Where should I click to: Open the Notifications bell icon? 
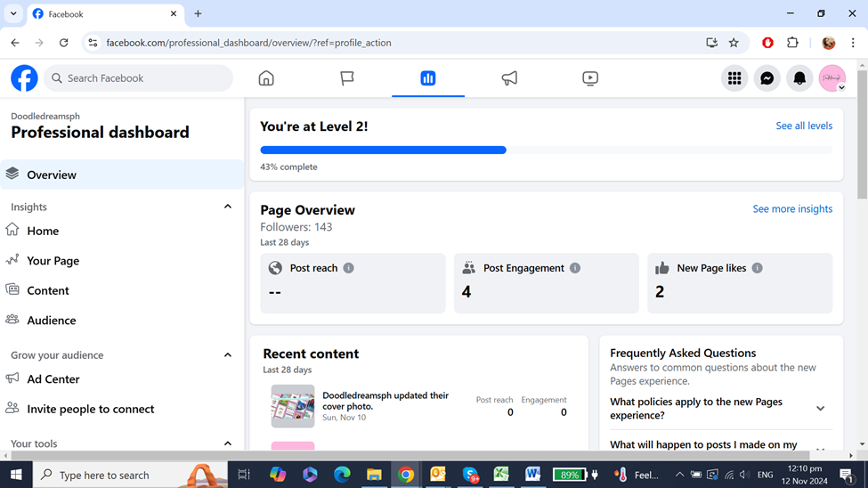pos(799,78)
